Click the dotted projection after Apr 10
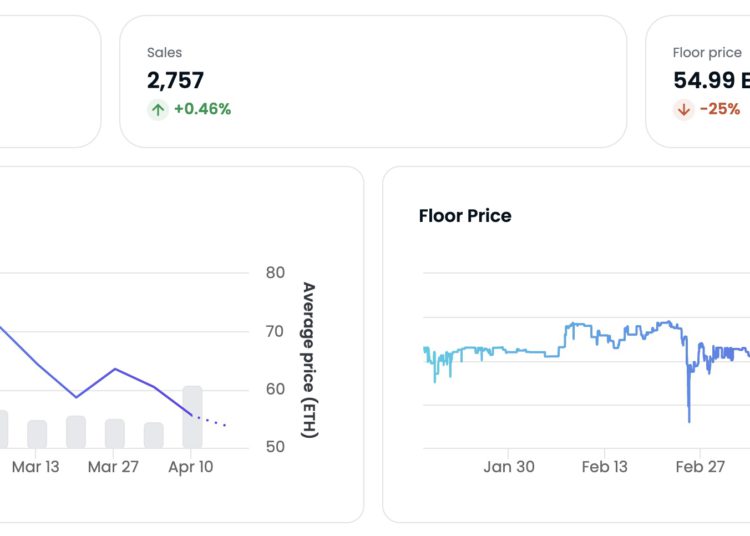750x536 pixels. coord(210,421)
